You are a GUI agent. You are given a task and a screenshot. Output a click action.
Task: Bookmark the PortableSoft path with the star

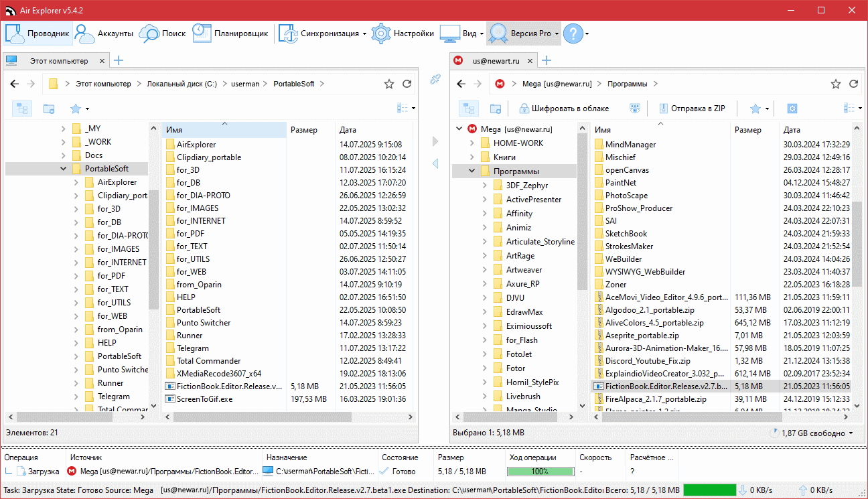[x=389, y=84]
